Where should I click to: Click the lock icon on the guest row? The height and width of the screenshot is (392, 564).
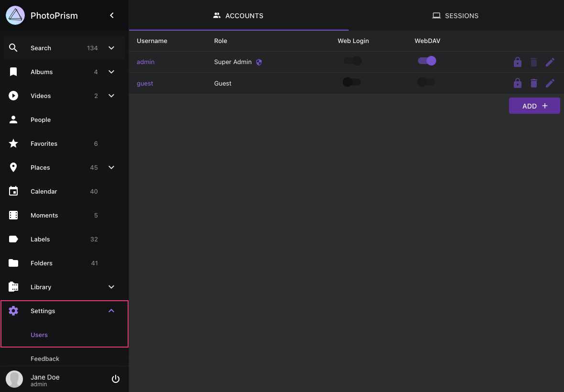(518, 83)
